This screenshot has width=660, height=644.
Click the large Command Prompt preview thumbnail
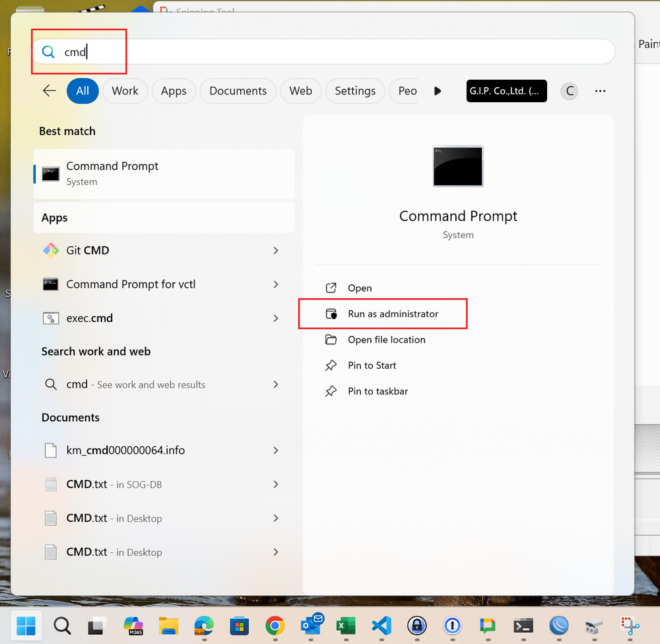(x=458, y=166)
